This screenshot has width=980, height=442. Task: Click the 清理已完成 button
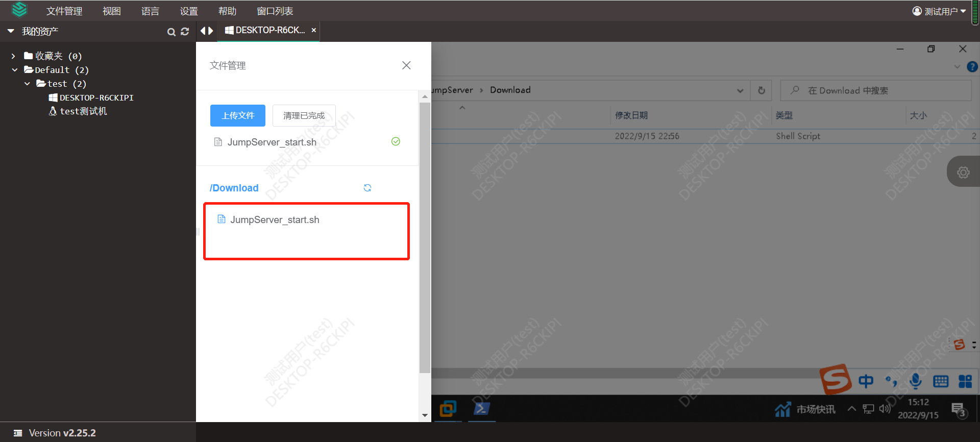304,115
